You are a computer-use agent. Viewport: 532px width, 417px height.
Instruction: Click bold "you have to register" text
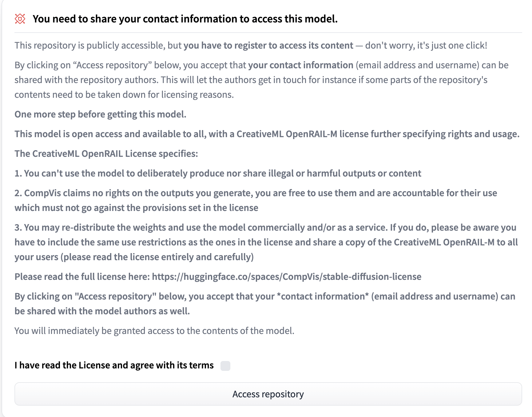pyautogui.click(x=268, y=46)
